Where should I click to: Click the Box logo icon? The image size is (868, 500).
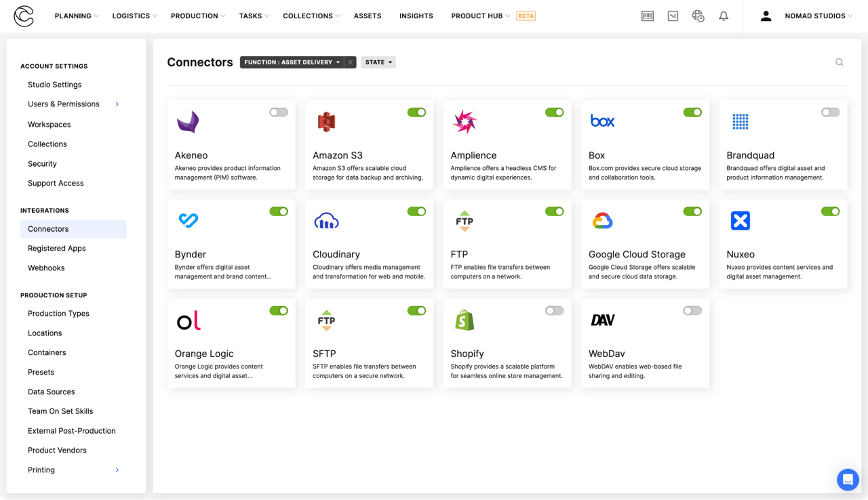[x=602, y=121]
